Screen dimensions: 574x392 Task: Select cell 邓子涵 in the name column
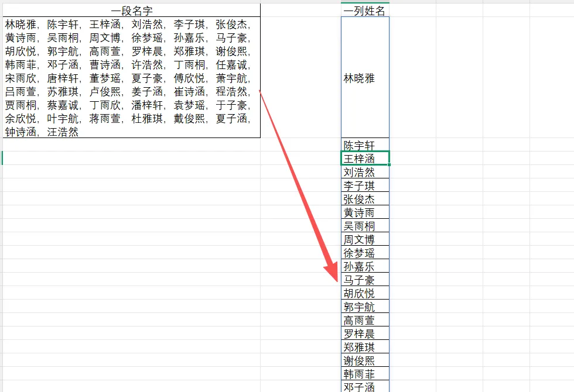(365, 387)
